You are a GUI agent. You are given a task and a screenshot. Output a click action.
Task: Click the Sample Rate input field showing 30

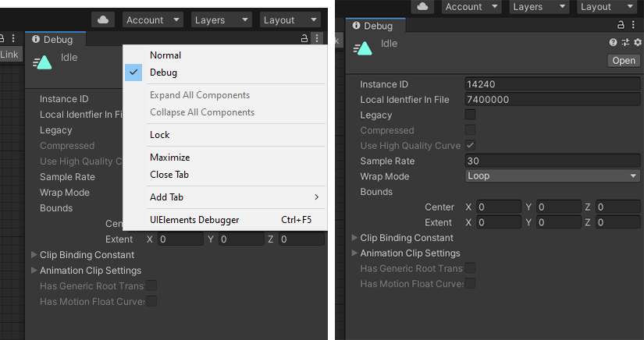click(551, 161)
